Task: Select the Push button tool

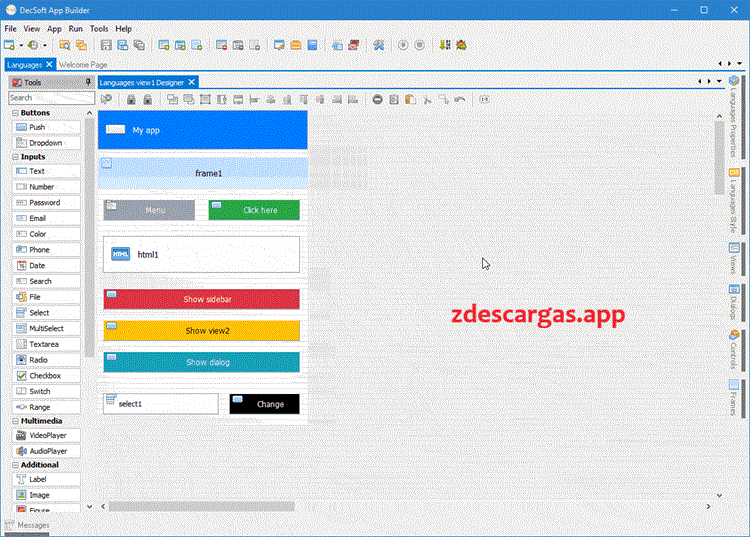Action: [46, 127]
